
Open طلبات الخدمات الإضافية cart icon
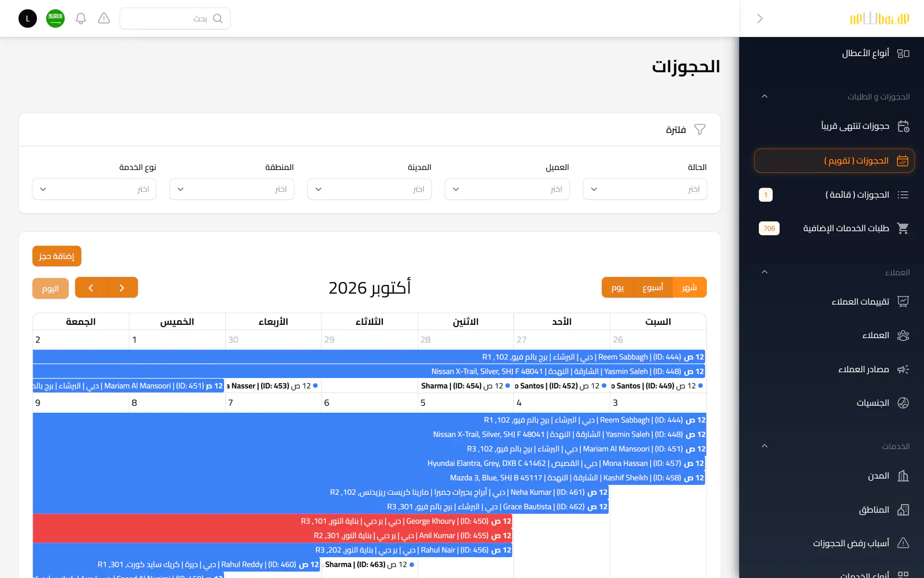coord(903,228)
